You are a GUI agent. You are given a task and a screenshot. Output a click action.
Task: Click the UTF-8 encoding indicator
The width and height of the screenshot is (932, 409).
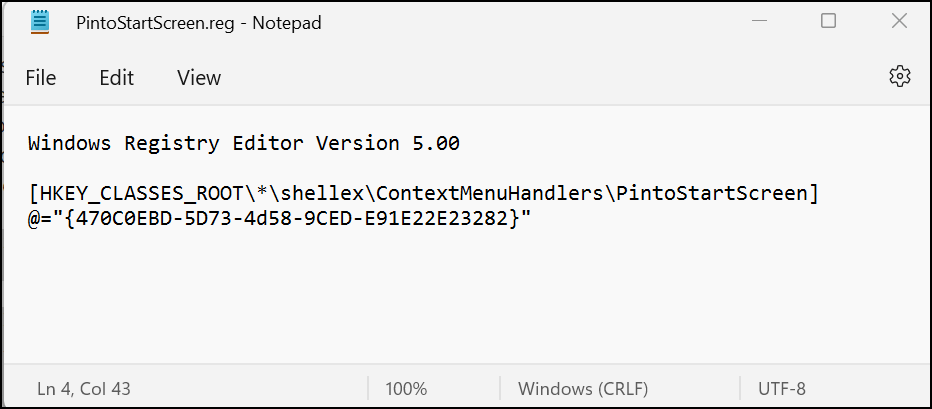pos(781,388)
